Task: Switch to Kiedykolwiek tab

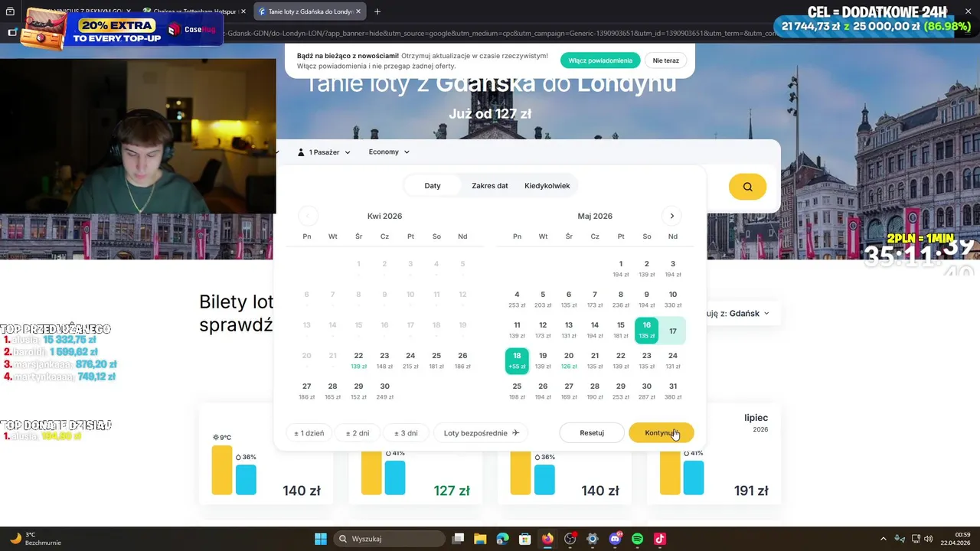Action: (547, 186)
